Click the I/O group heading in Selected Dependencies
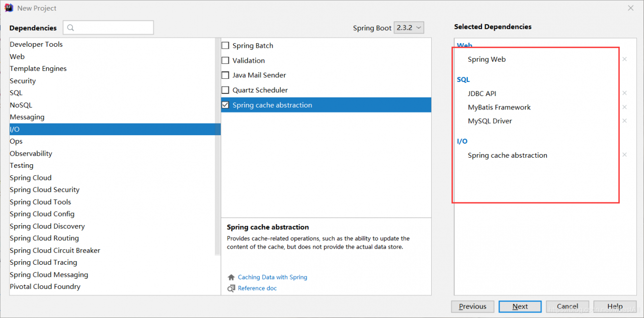 point(462,141)
